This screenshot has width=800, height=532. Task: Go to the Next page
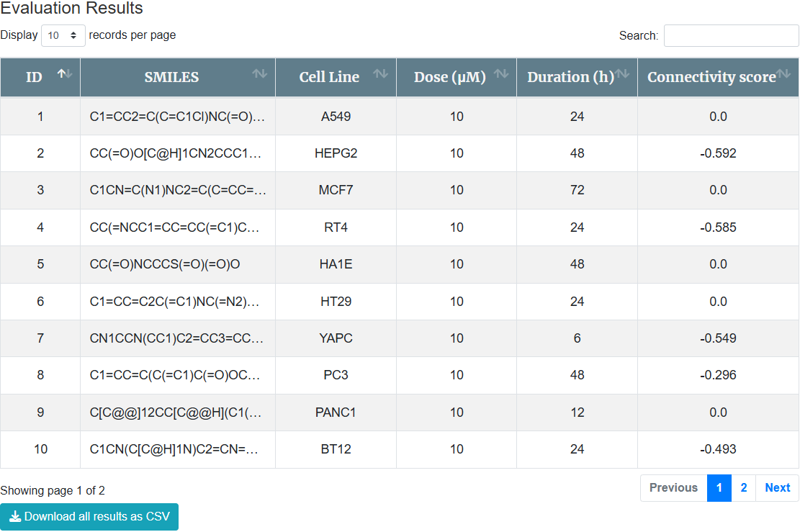[778, 487]
